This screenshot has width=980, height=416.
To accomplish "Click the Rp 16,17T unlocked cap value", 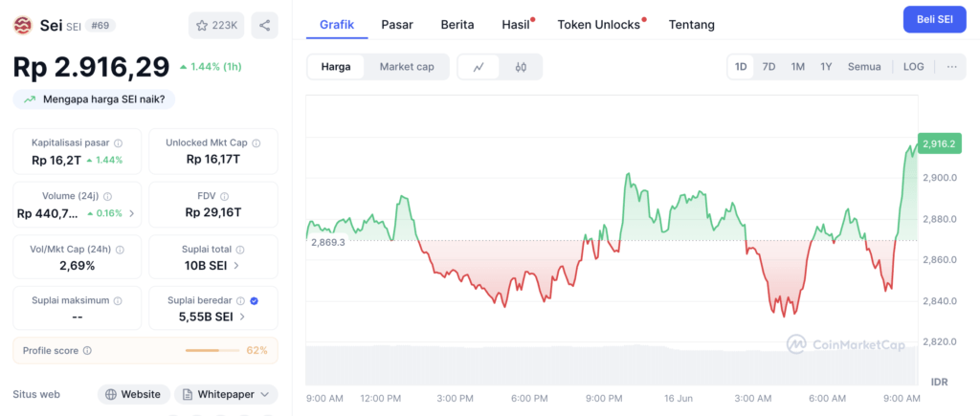I will (213, 160).
